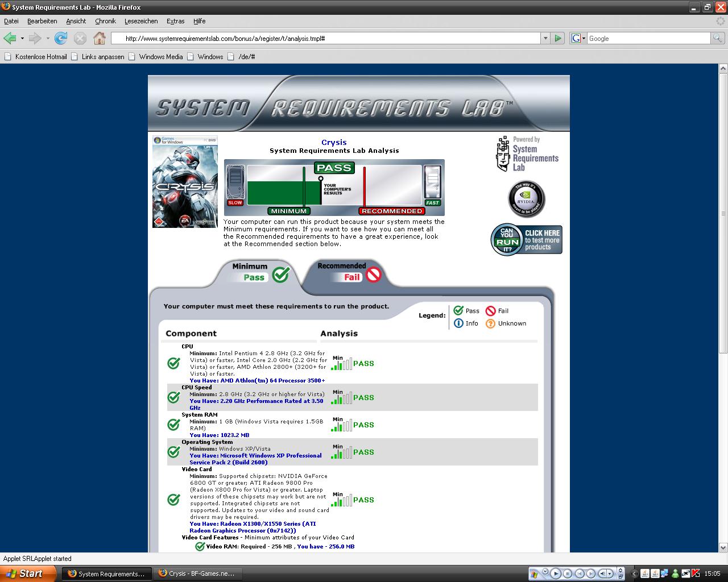The width and height of the screenshot is (728, 582).
Task: Click the CPU row green checkmark
Action: click(173, 363)
